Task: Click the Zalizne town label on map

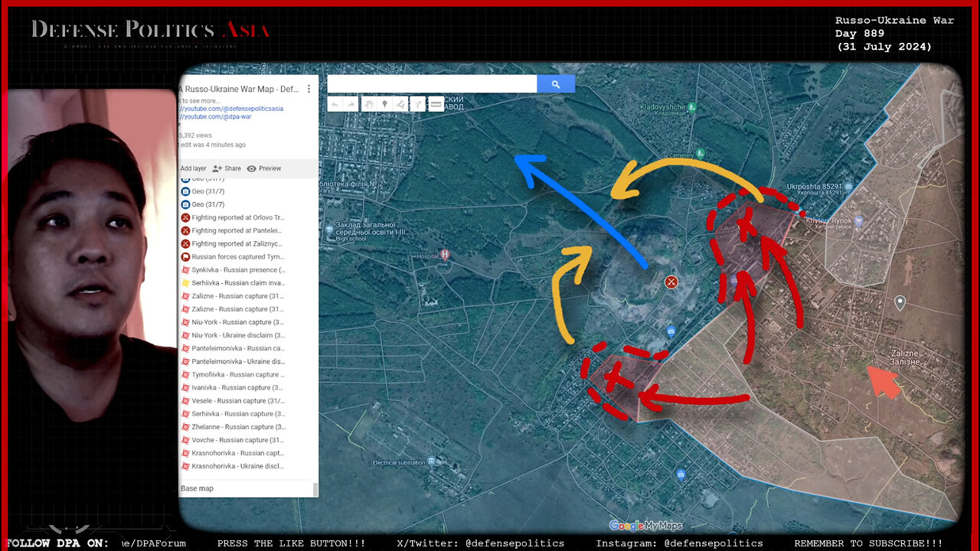Action: [x=905, y=357]
